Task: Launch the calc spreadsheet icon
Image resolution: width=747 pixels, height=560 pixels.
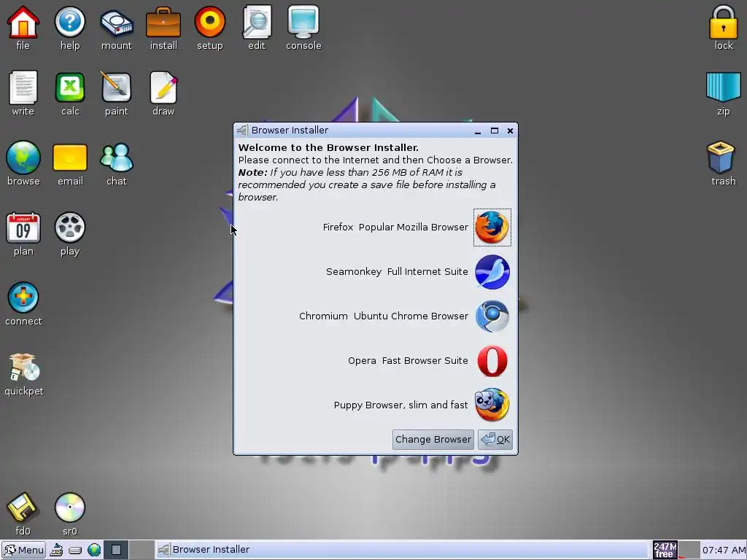Action: click(x=69, y=87)
